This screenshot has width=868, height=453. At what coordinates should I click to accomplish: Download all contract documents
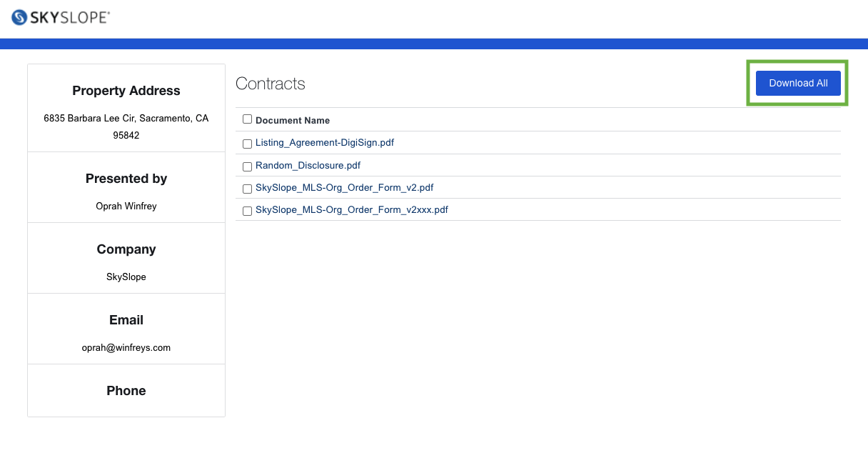coord(798,83)
